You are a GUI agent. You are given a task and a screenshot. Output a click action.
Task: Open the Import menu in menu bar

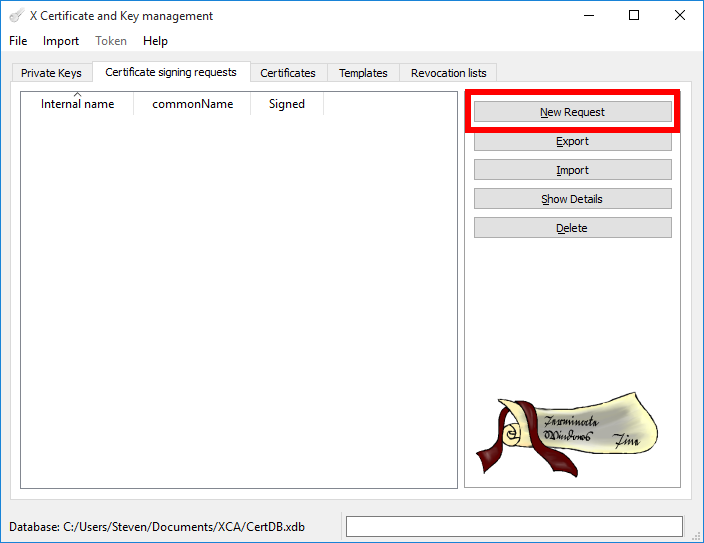coord(61,41)
